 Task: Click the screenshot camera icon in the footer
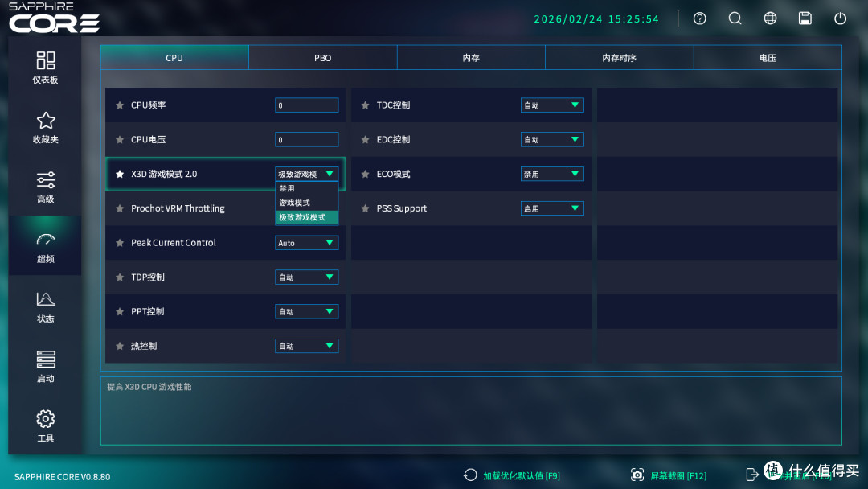pos(637,475)
